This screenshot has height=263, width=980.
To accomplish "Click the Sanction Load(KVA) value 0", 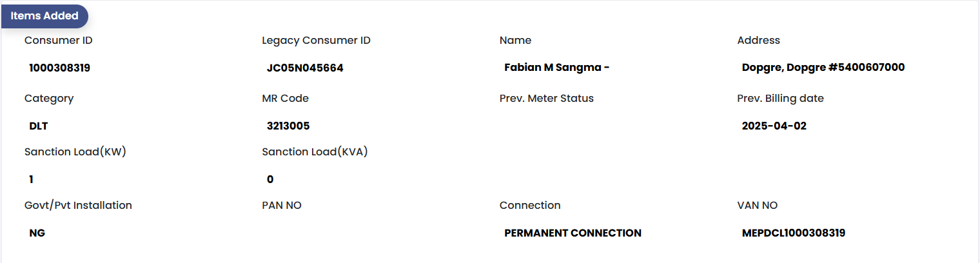I will coord(270,180).
